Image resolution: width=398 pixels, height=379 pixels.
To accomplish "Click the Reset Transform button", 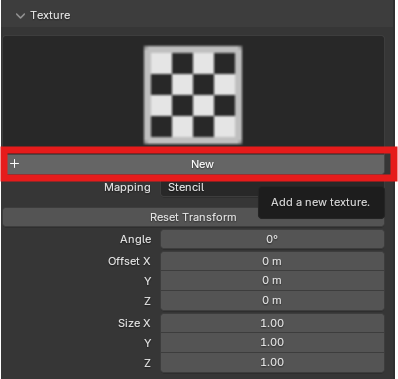I will (131, 217).
